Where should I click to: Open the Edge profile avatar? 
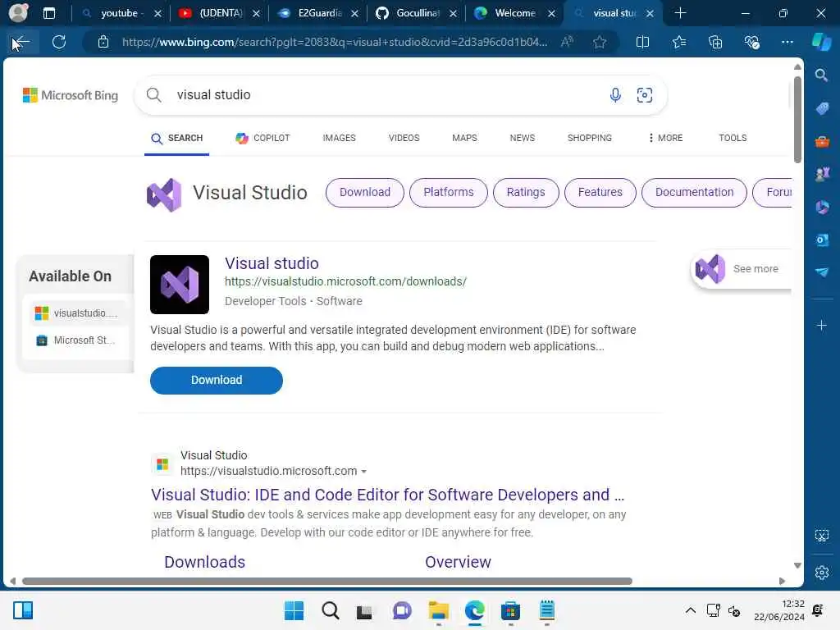18,13
